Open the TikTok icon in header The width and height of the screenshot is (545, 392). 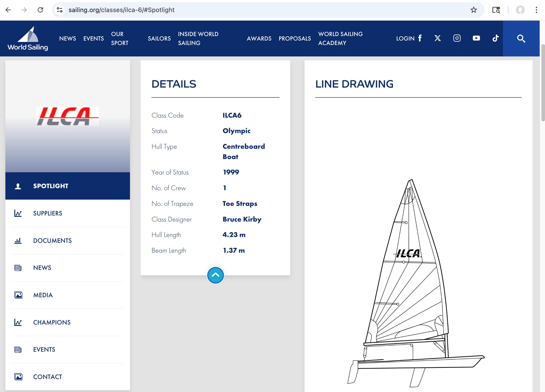pos(495,38)
